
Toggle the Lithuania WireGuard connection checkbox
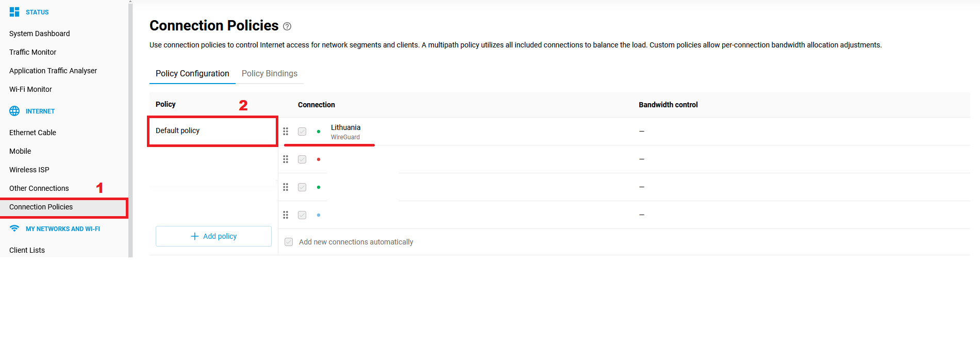302,132
